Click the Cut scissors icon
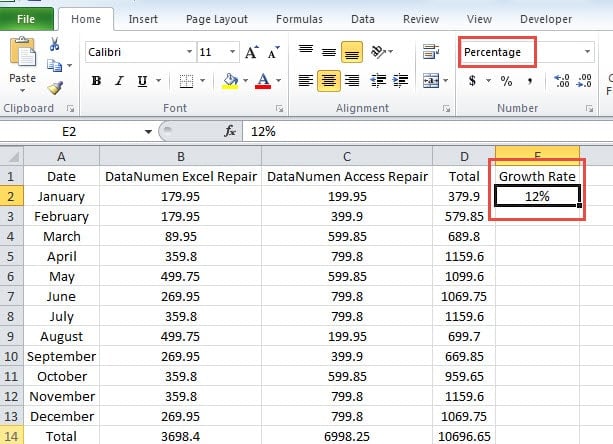 point(54,45)
